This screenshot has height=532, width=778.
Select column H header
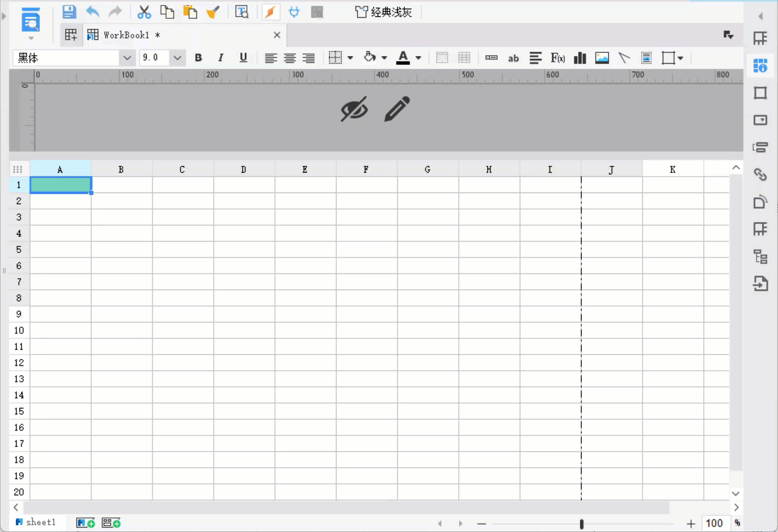489,169
